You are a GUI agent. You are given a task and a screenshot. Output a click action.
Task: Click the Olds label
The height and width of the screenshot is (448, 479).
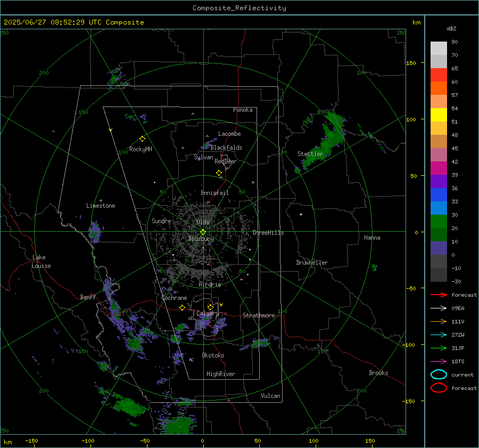click(x=203, y=222)
